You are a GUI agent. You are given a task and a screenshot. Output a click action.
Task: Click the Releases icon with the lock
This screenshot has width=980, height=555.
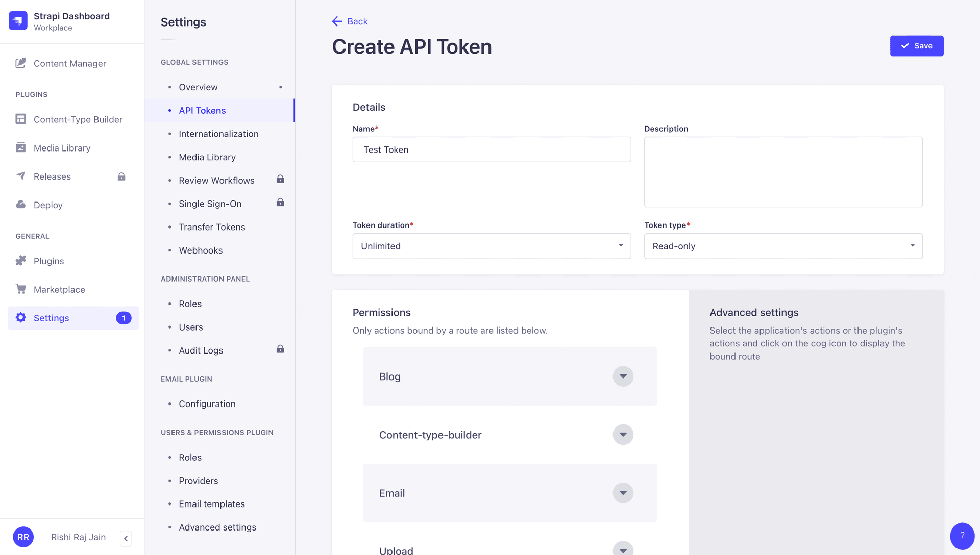pyautogui.click(x=20, y=176)
